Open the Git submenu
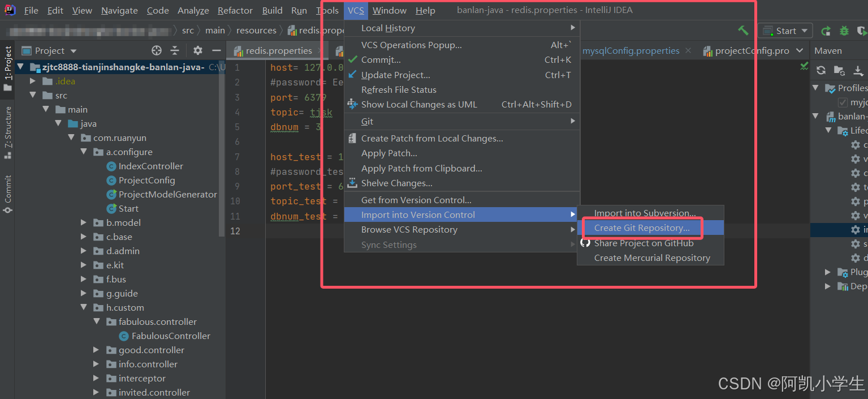This screenshot has height=399, width=868. coord(462,121)
